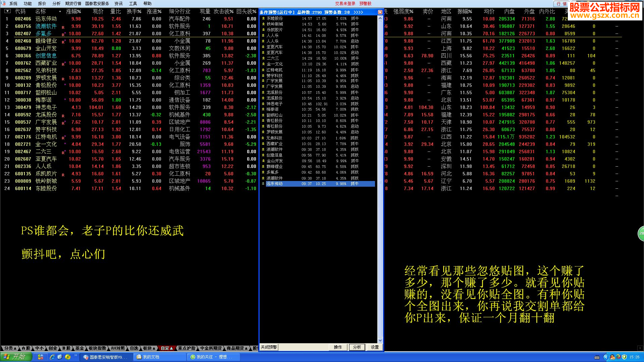
Task: Switch to the 中金所期货 bottom tab
Action: (x=211, y=348)
